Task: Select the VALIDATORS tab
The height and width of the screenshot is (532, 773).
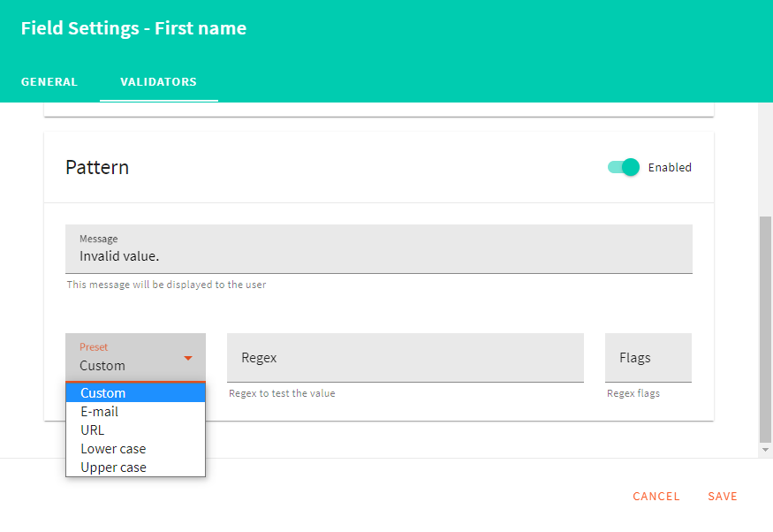Action: pyautogui.click(x=158, y=81)
